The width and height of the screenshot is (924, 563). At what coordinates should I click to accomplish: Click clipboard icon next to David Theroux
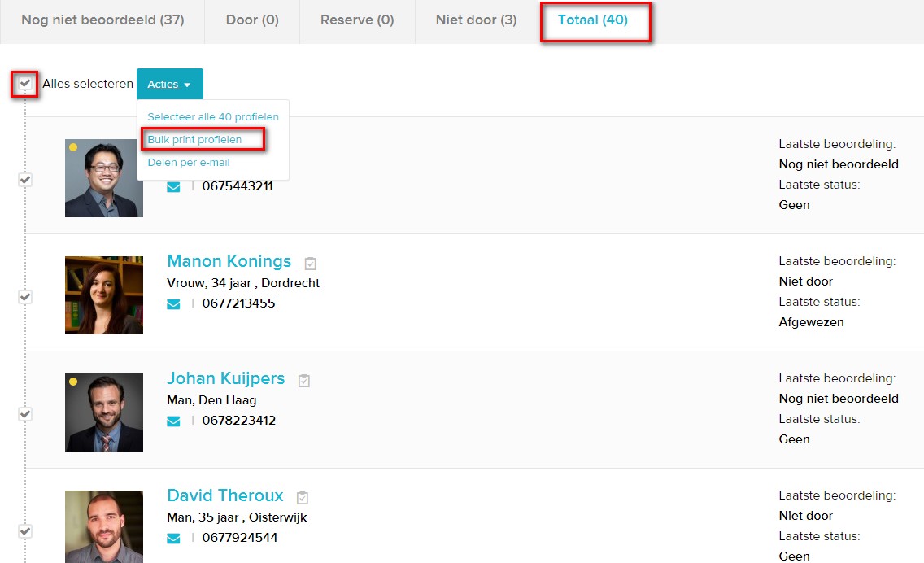pyautogui.click(x=303, y=498)
